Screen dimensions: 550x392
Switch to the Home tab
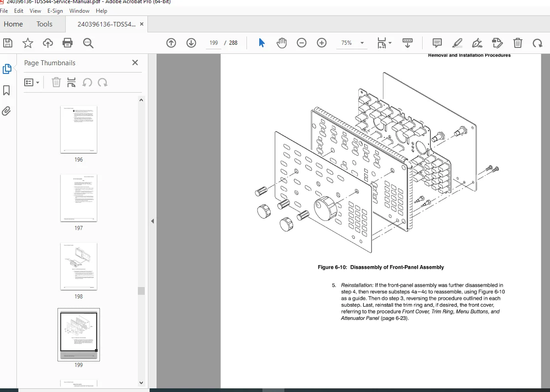(x=13, y=24)
